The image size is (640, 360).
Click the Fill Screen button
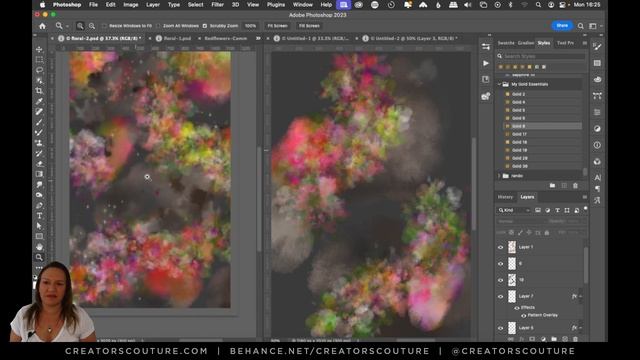tap(309, 26)
